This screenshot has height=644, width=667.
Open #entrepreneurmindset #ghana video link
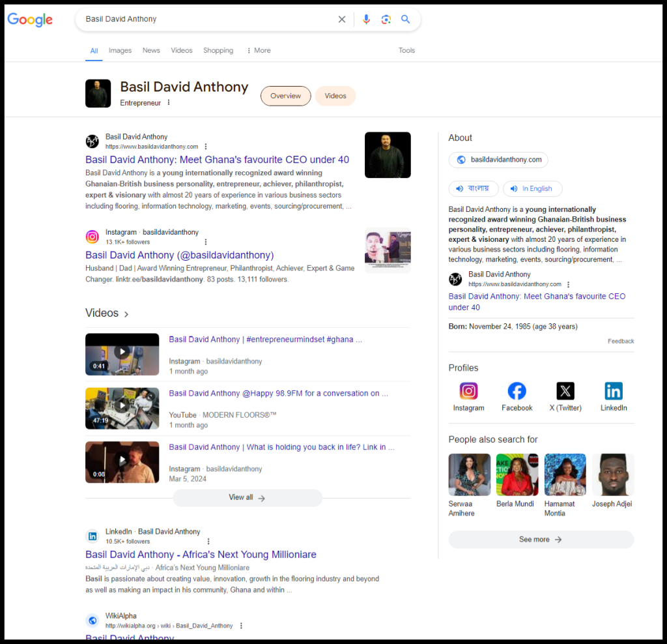coord(266,339)
